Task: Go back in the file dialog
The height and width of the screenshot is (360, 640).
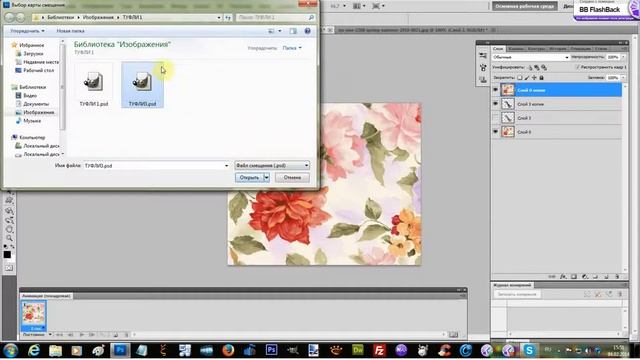Action: 9,18
